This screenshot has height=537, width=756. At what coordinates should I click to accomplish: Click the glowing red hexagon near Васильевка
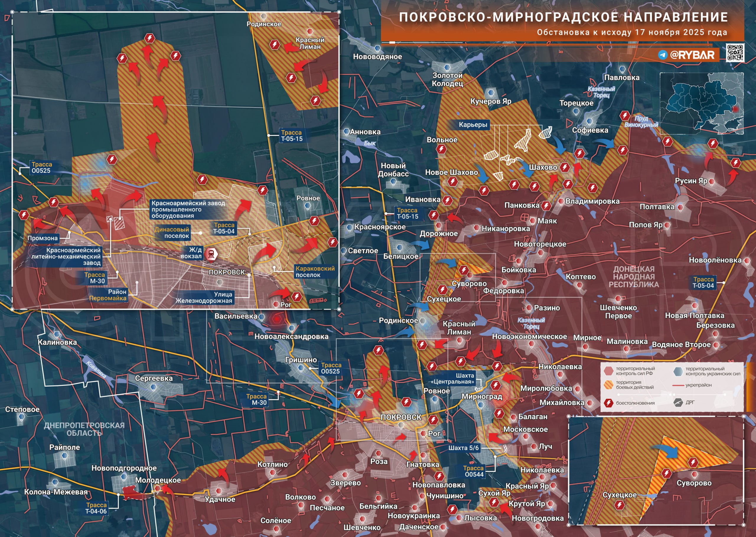(x=276, y=319)
